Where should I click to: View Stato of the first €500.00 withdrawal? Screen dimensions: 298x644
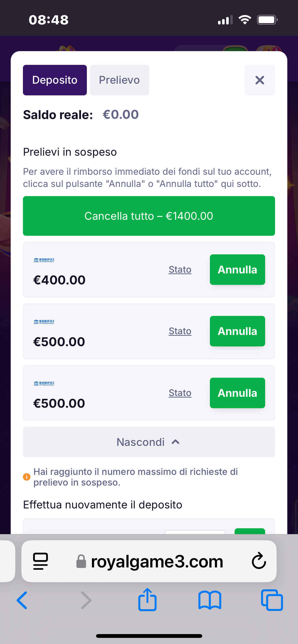(180, 331)
